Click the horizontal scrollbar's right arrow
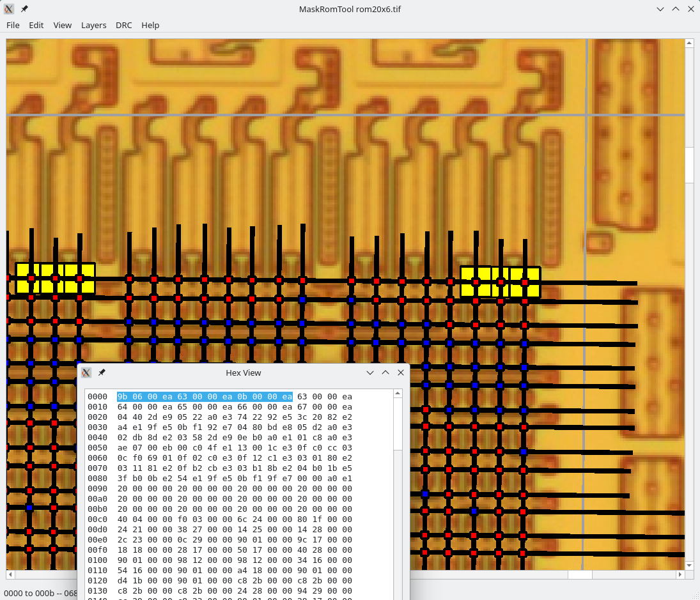Viewport: 700px width, 600px height. (680, 574)
